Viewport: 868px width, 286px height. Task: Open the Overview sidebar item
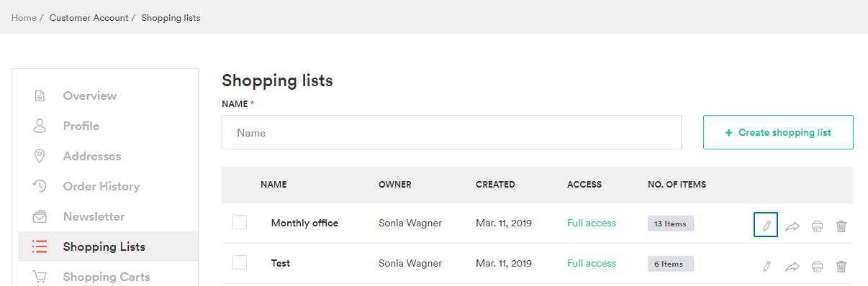click(108, 96)
